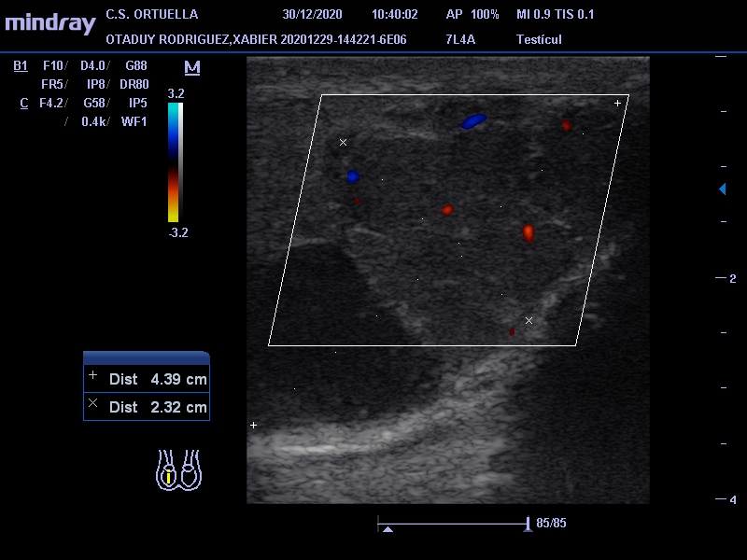Click the large blue flow signal in ROI
The height and width of the screenshot is (560, 747).
point(474,120)
